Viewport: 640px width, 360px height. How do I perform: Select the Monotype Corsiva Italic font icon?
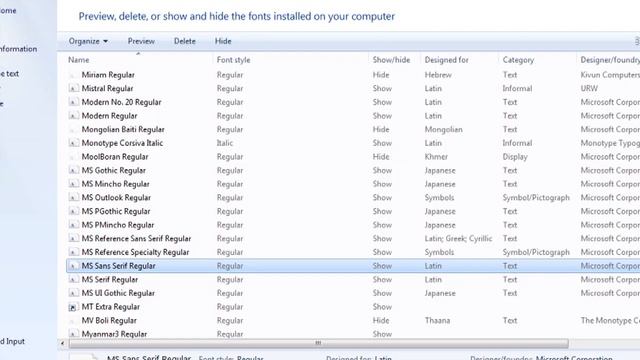[x=73, y=143]
